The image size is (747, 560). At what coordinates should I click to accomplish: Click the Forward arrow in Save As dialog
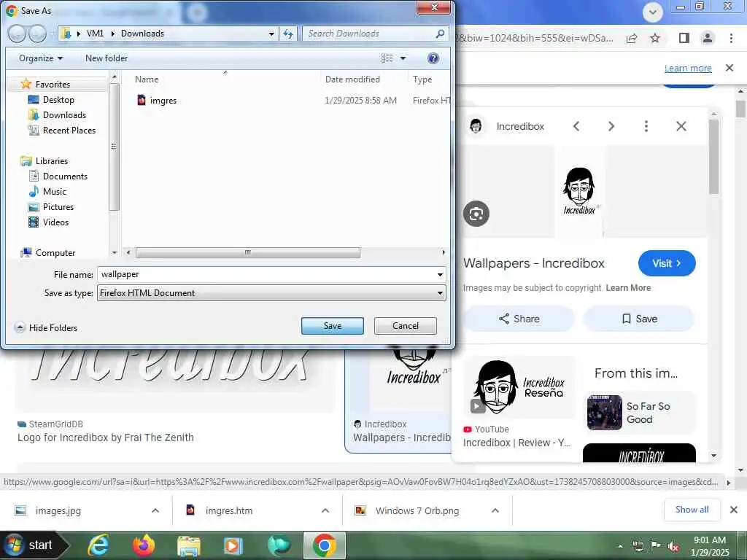tap(37, 34)
